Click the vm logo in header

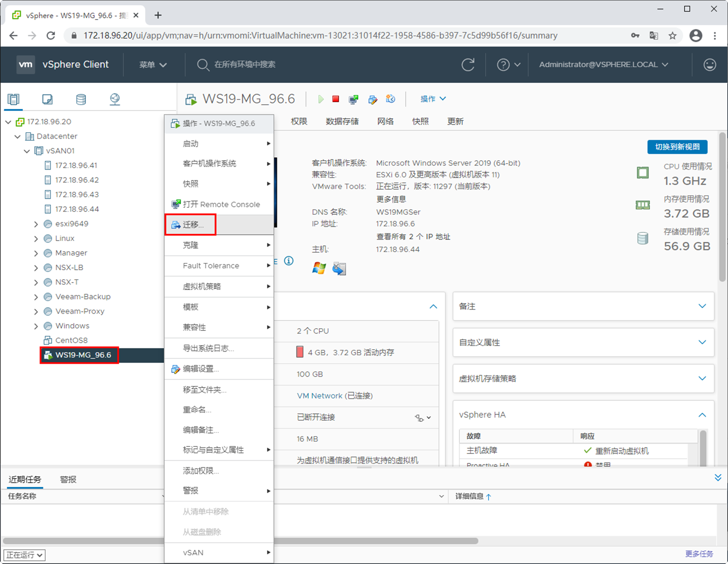click(25, 64)
